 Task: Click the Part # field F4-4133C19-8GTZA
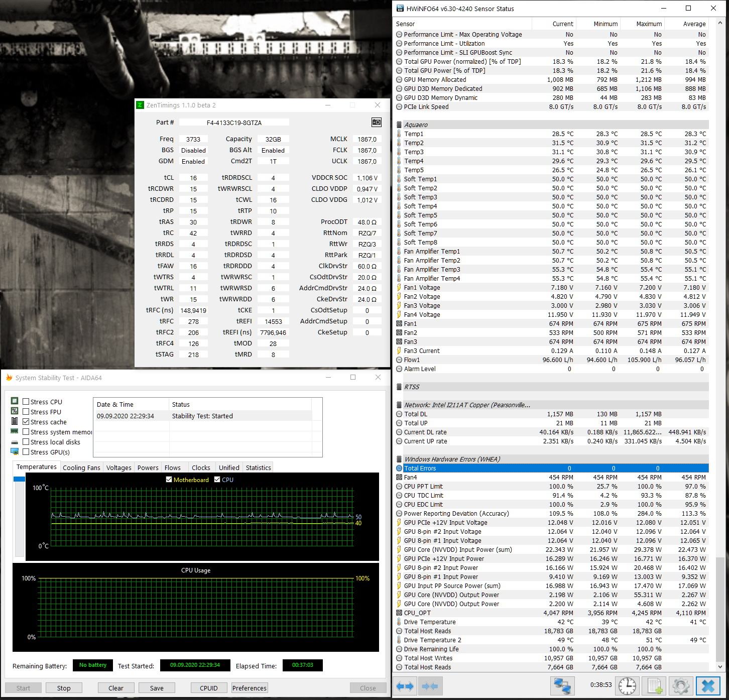[234, 123]
